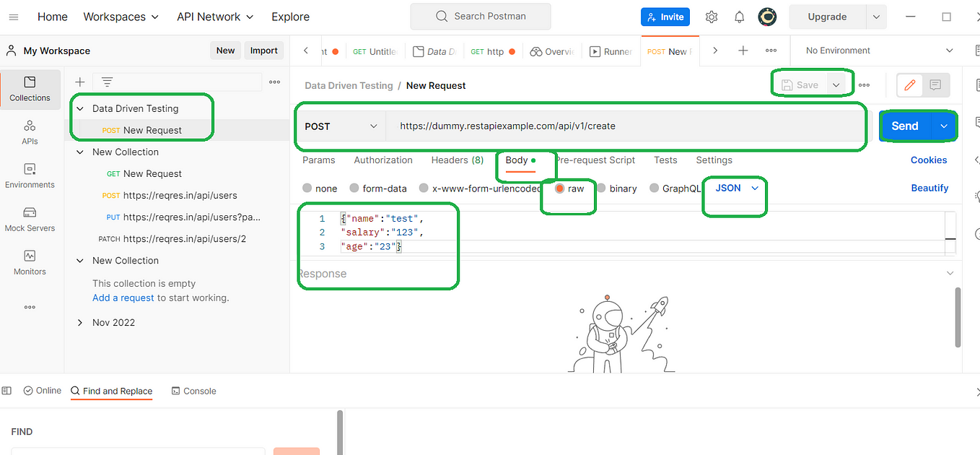
Task: Collapse the response pane chevron
Action: click(x=950, y=274)
